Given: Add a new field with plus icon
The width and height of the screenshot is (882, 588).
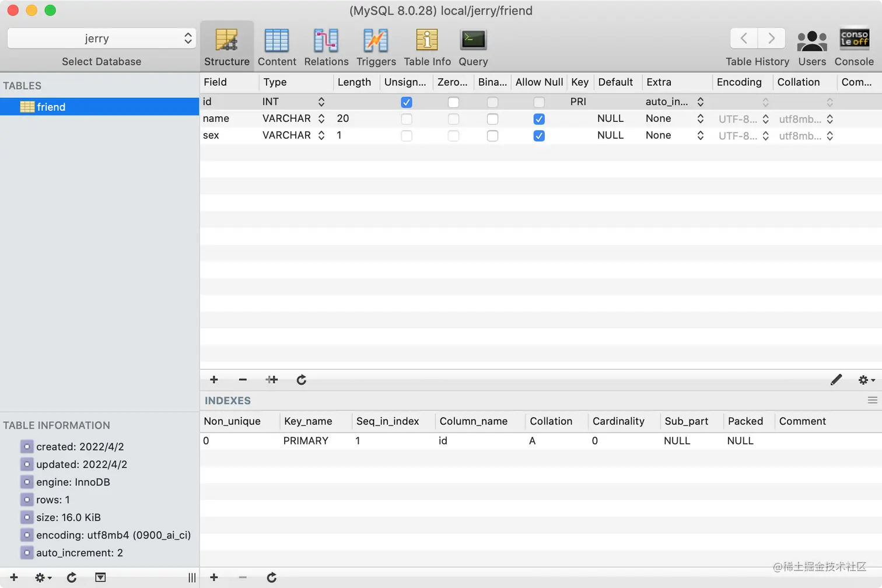Looking at the screenshot, I should tap(214, 380).
